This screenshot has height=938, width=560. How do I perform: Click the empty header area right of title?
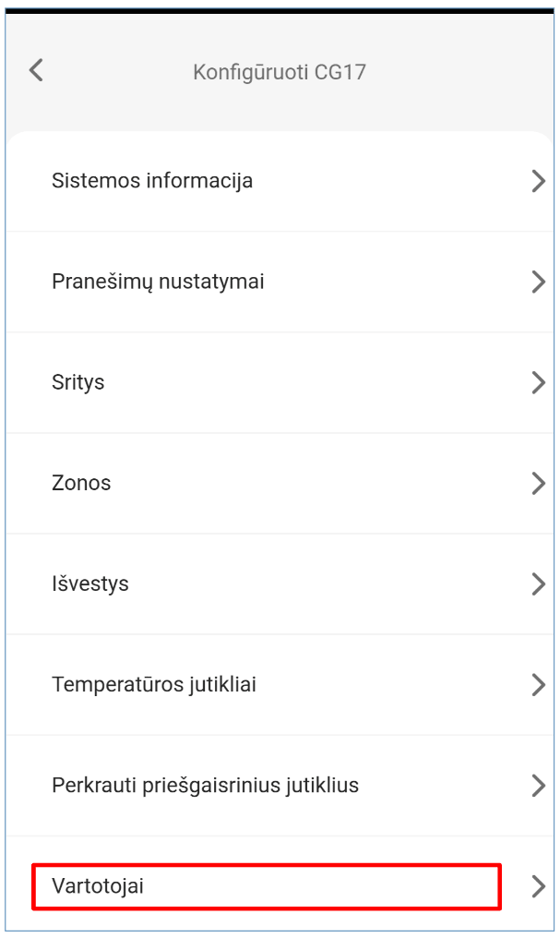(461, 71)
